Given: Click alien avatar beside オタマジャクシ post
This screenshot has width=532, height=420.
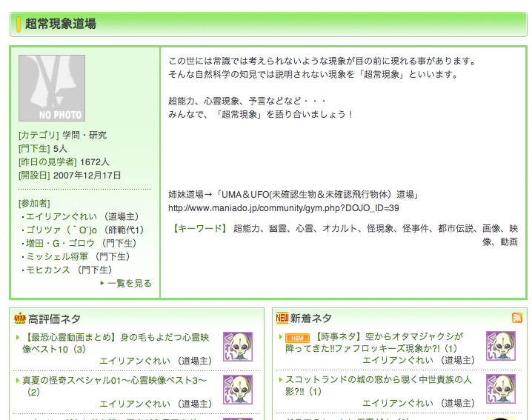Looking at the screenshot, I should (x=500, y=346).
